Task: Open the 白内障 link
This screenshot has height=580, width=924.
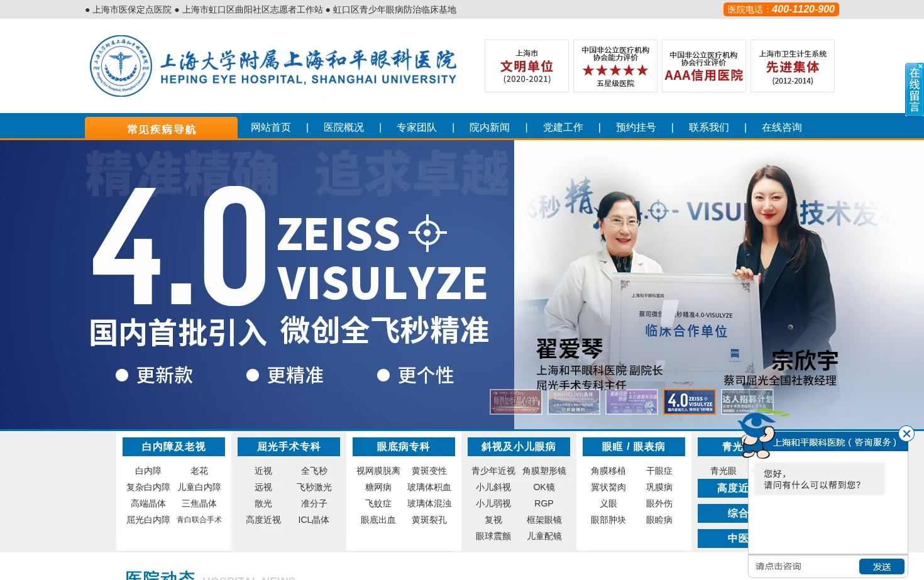Action: (x=148, y=471)
